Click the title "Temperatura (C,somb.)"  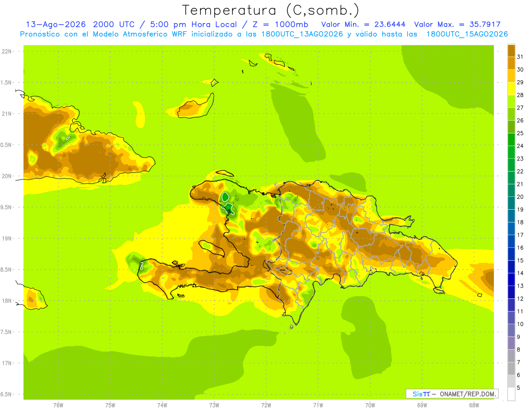pyautogui.click(x=270, y=10)
